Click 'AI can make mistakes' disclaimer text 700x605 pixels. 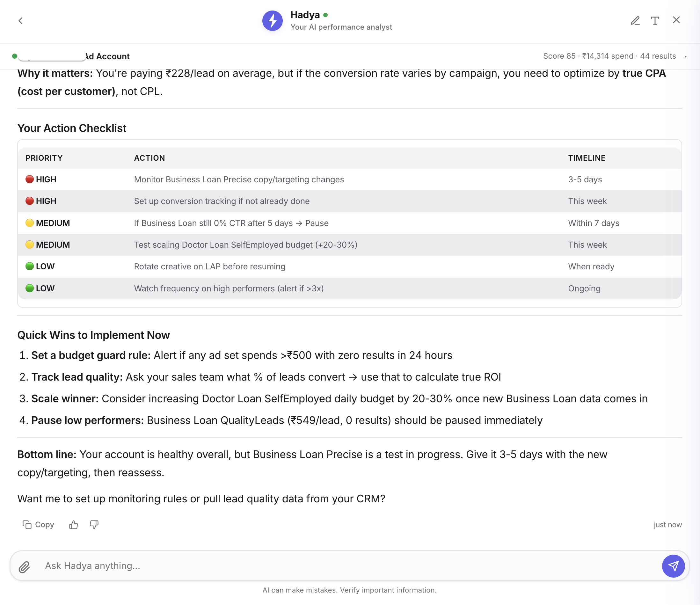click(x=349, y=590)
